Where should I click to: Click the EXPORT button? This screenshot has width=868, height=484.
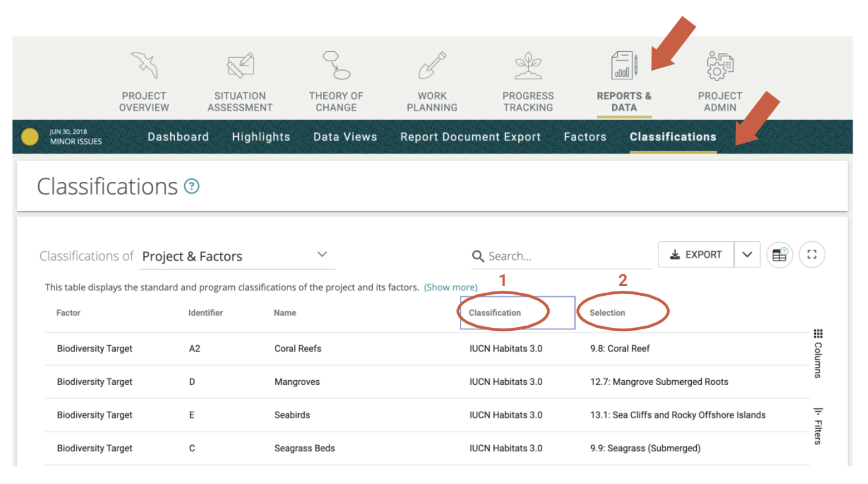[x=696, y=255]
